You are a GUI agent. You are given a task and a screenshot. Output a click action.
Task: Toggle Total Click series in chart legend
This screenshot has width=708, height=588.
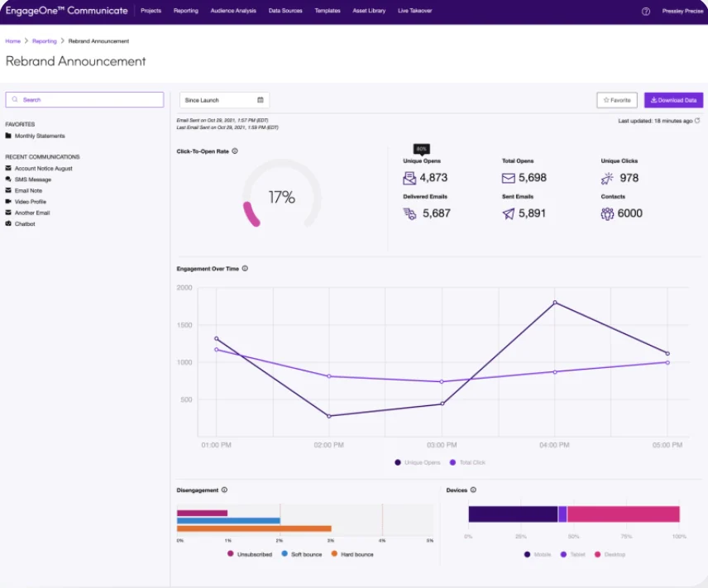click(467, 462)
